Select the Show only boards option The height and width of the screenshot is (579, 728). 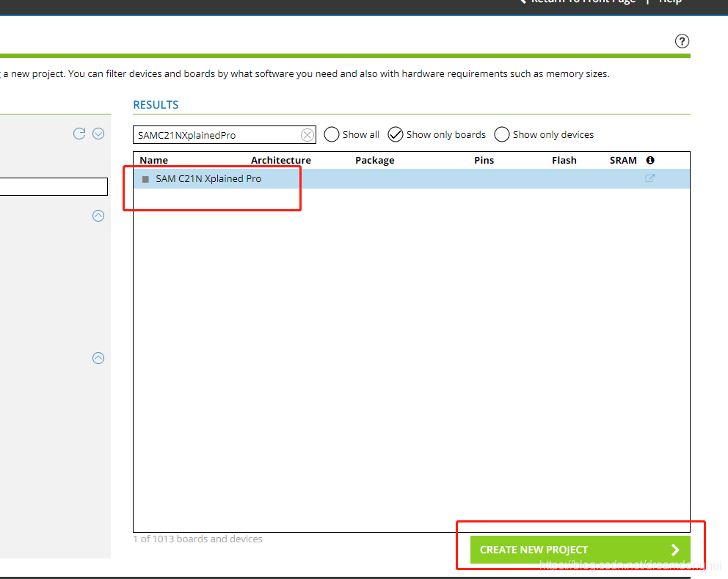(396, 134)
